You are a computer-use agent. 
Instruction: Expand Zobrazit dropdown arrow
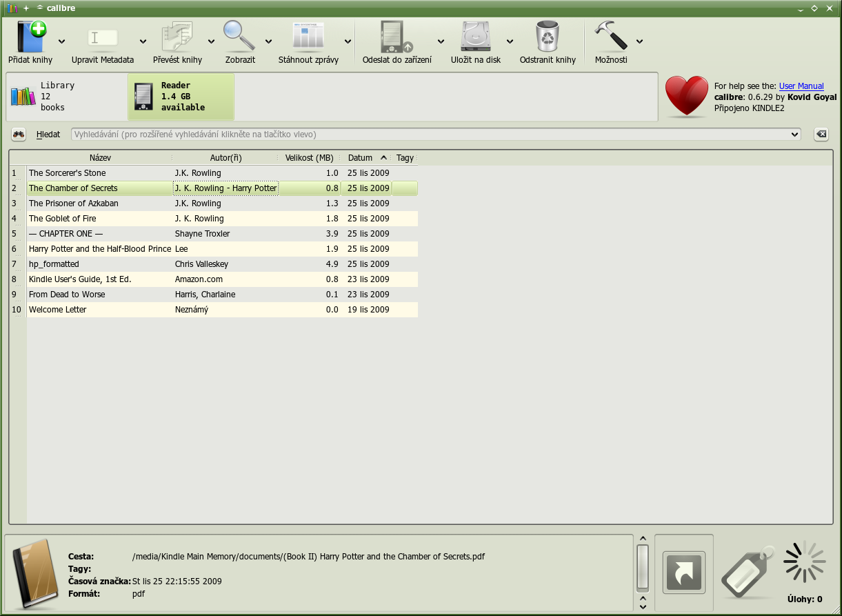tap(269, 41)
